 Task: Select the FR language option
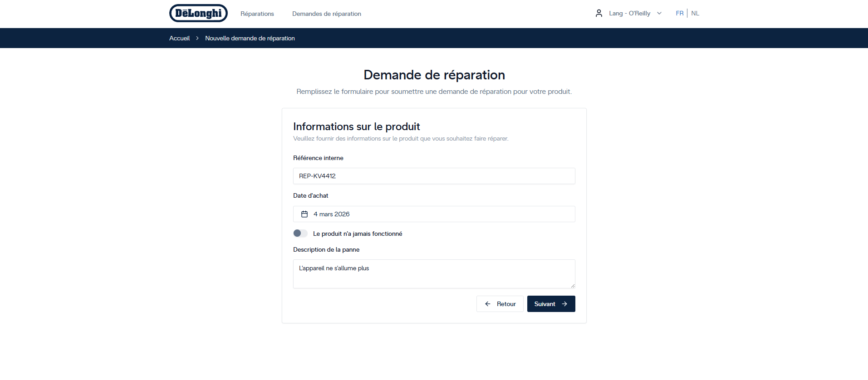click(679, 13)
